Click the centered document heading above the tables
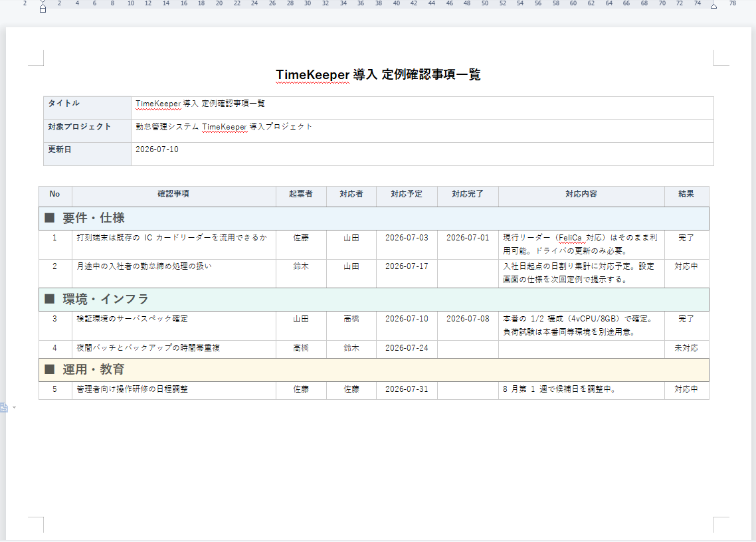 click(378, 75)
